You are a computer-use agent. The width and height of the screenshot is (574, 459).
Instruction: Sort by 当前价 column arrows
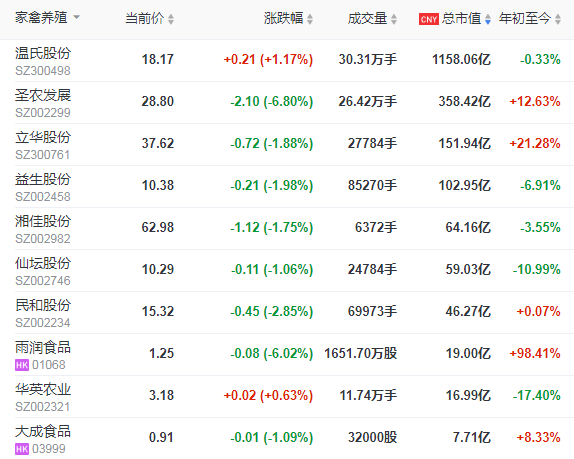(171, 19)
